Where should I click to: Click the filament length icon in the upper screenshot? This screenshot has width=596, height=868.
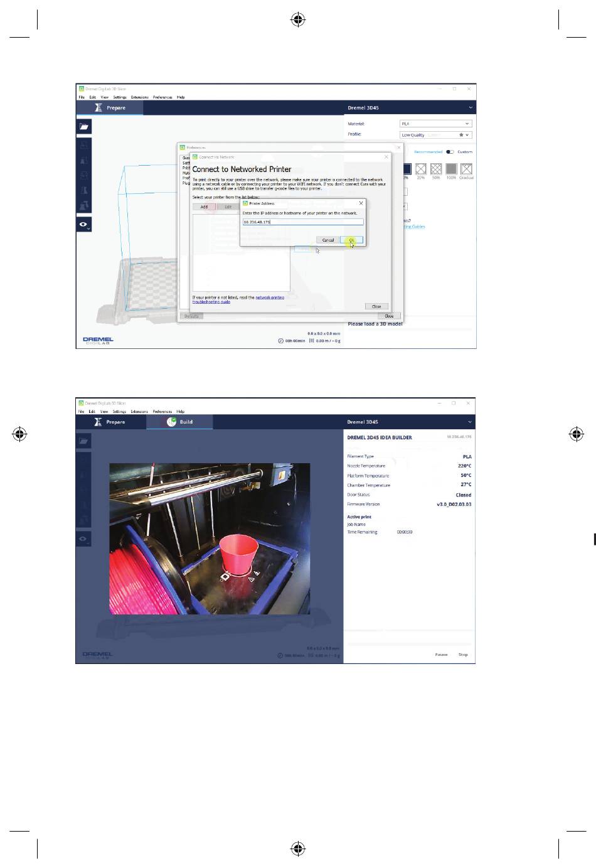pyautogui.click(x=312, y=341)
